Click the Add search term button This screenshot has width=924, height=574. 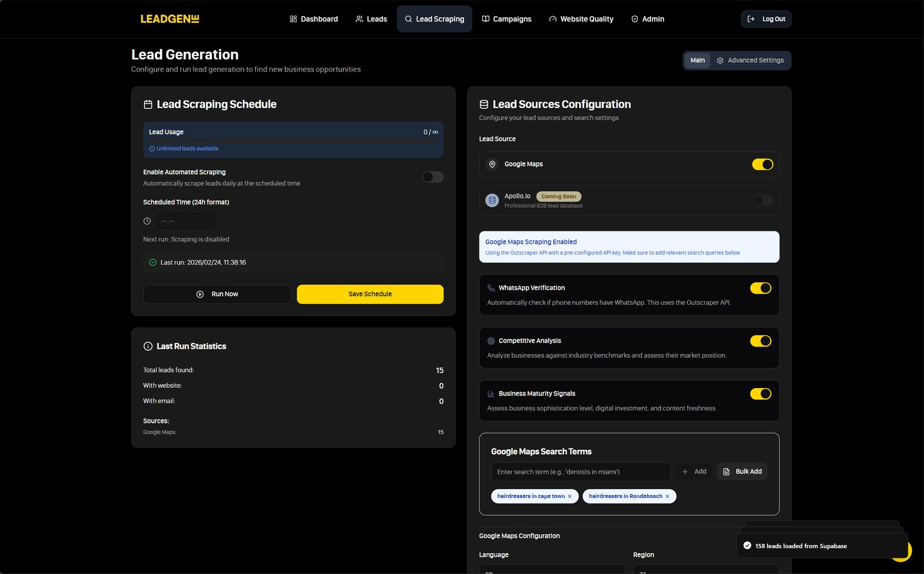tap(694, 472)
